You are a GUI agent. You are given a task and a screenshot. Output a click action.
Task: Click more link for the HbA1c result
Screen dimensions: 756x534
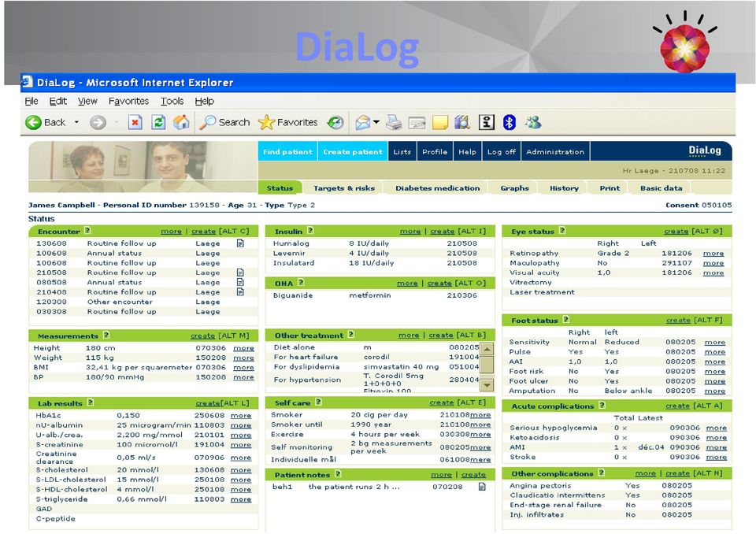241,416
